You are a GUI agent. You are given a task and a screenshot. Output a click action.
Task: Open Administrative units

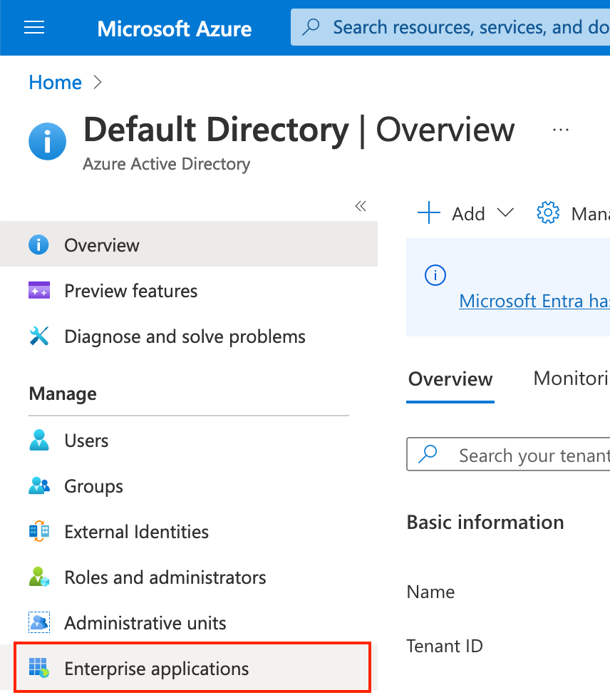tap(189, 623)
